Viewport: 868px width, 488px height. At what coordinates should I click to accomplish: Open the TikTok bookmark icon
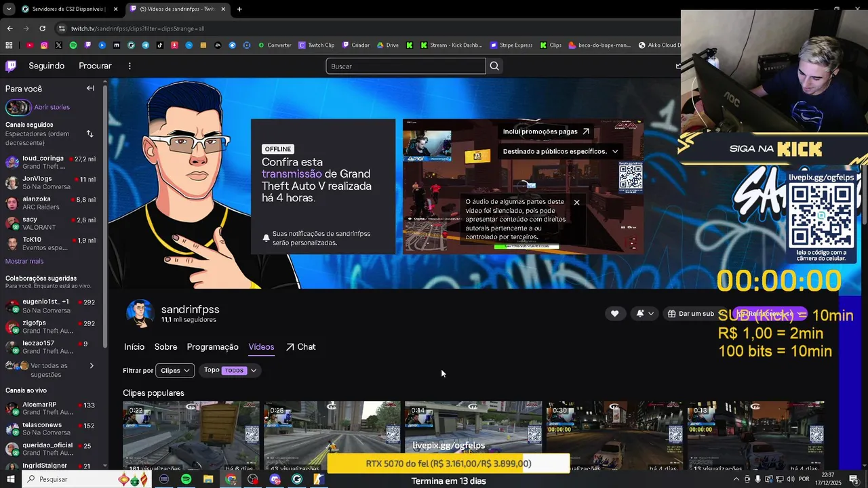pos(160,45)
